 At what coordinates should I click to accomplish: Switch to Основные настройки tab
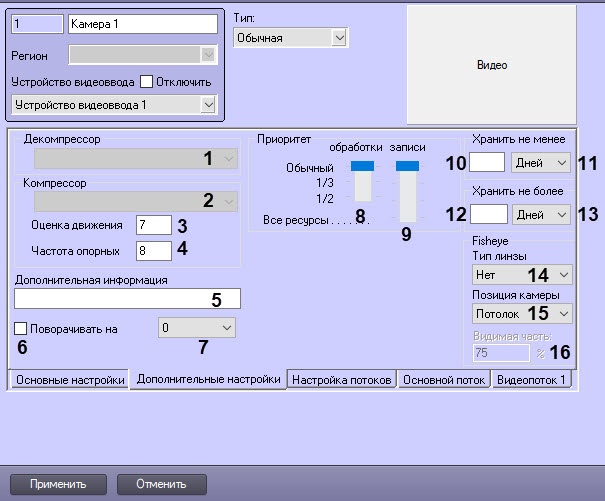[x=69, y=380]
